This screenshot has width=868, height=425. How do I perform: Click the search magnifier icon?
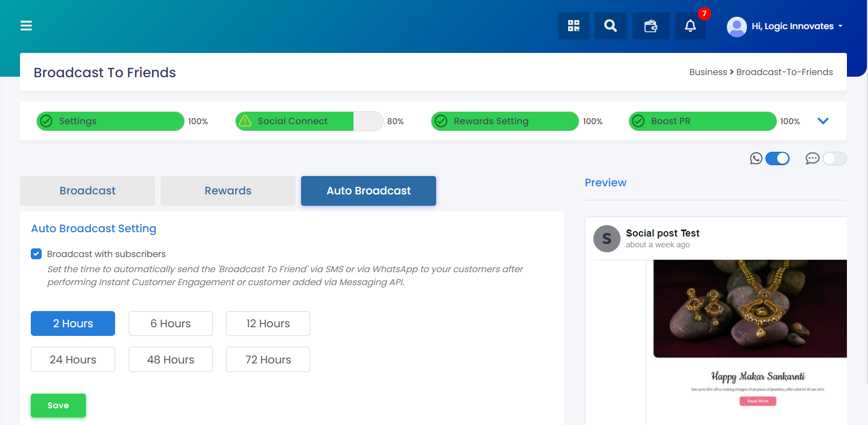coord(611,26)
